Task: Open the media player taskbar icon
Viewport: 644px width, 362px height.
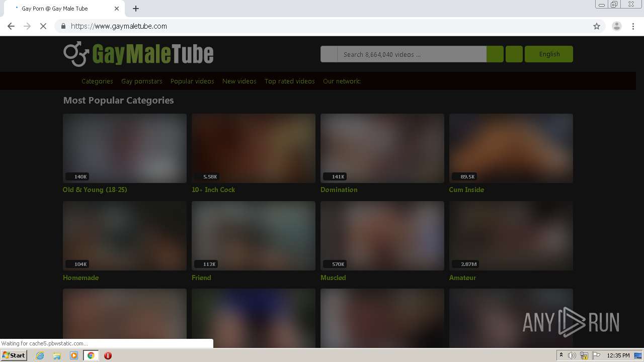Action: point(74,355)
